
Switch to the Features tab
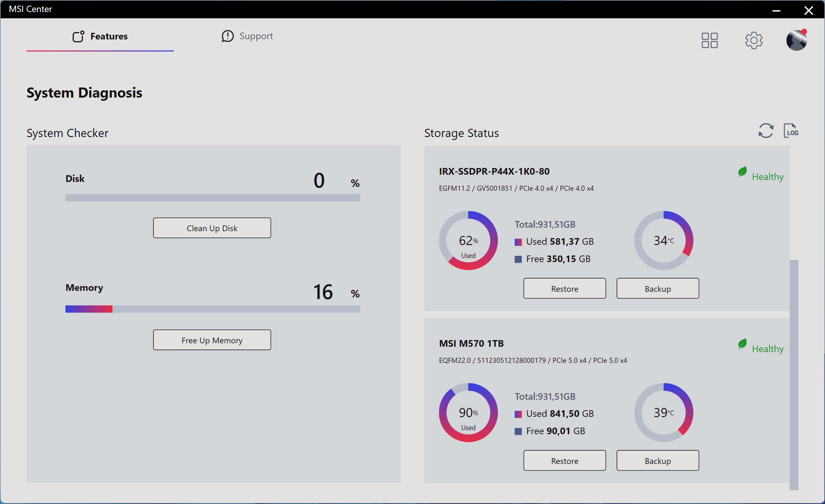100,36
